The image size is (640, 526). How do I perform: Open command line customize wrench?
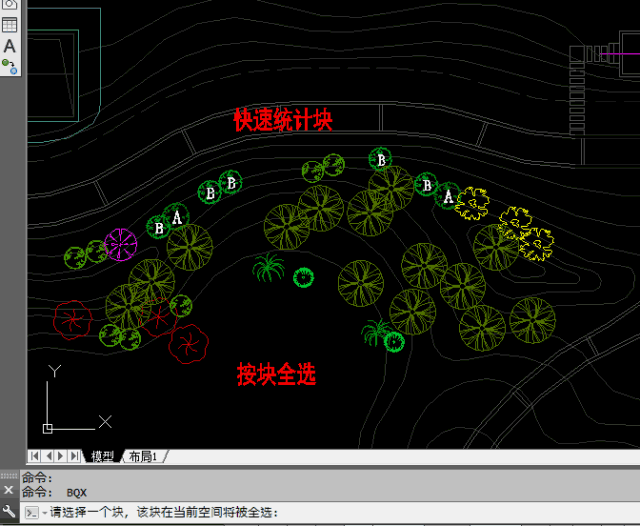(9, 511)
